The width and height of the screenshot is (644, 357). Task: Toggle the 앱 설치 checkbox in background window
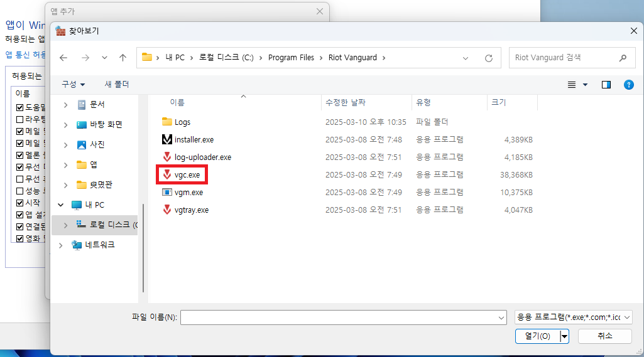(x=19, y=215)
